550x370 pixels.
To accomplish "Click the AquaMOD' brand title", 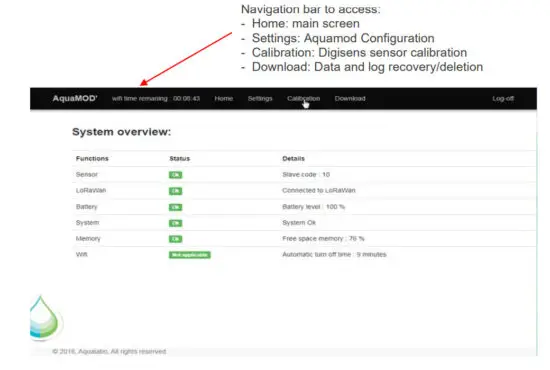I will [x=75, y=98].
